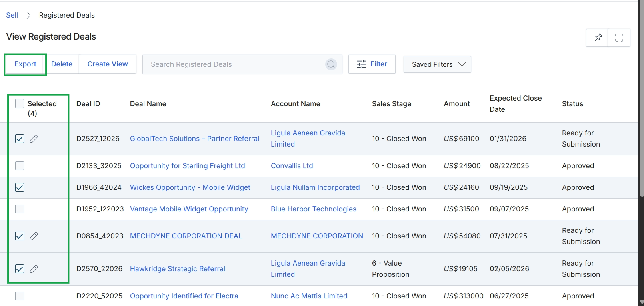Uncheck the MECHDYNE CORPORATION DEAL checkbox

[x=20, y=236]
